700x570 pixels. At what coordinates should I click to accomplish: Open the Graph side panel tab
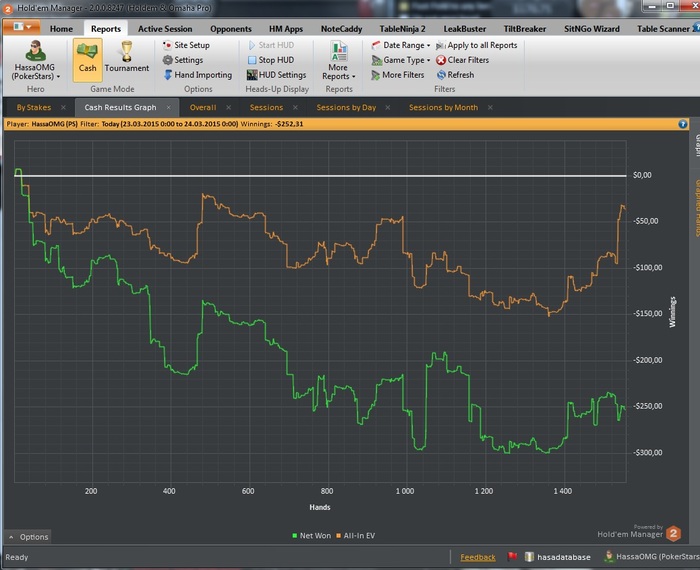[x=696, y=145]
